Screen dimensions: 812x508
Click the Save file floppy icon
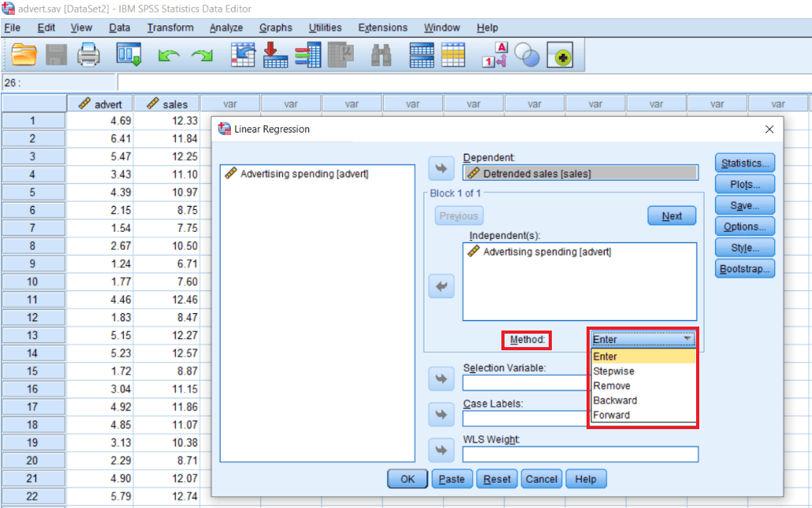click(57, 54)
